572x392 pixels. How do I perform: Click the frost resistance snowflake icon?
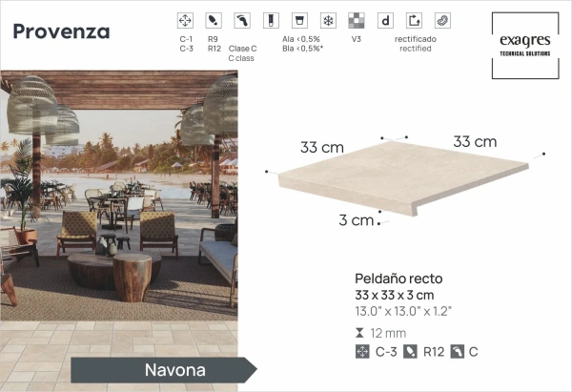328,20
